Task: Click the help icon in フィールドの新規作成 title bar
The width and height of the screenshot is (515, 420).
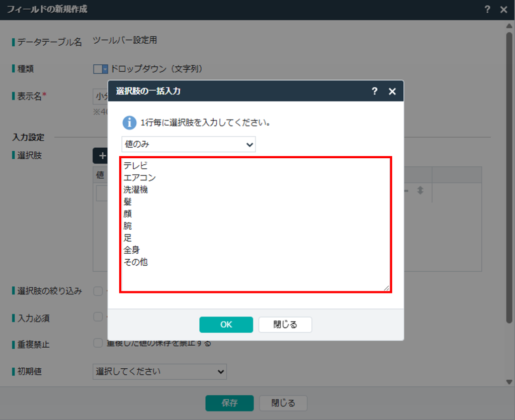Action: coord(487,10)
